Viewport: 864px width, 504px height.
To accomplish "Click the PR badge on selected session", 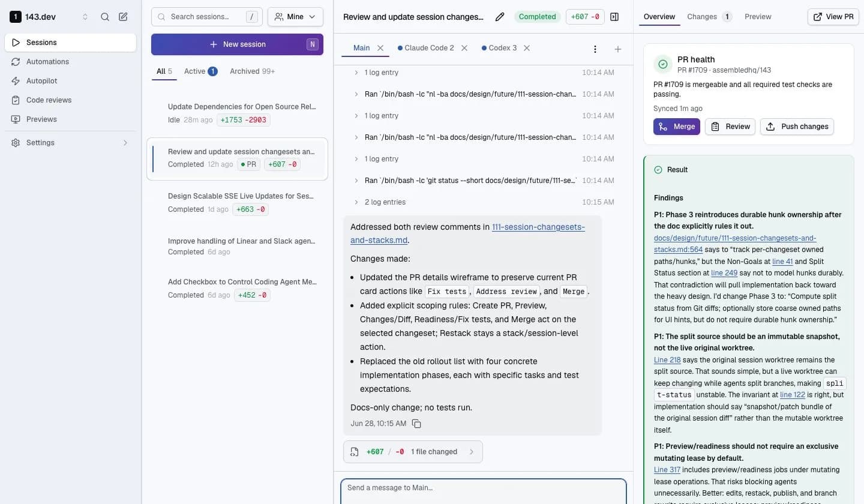I will [248, 164].
